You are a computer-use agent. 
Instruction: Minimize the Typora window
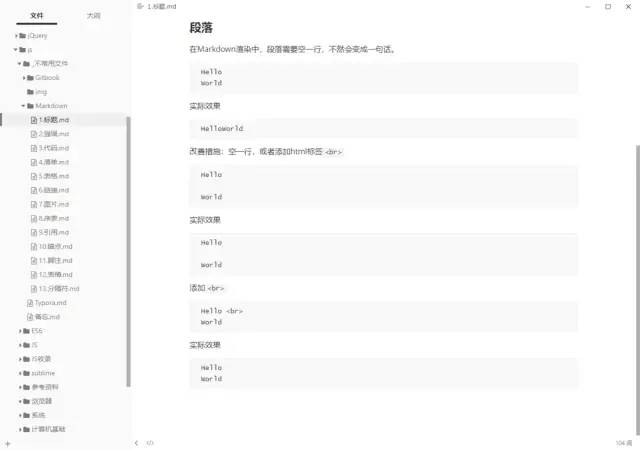[x=588, y=7]
